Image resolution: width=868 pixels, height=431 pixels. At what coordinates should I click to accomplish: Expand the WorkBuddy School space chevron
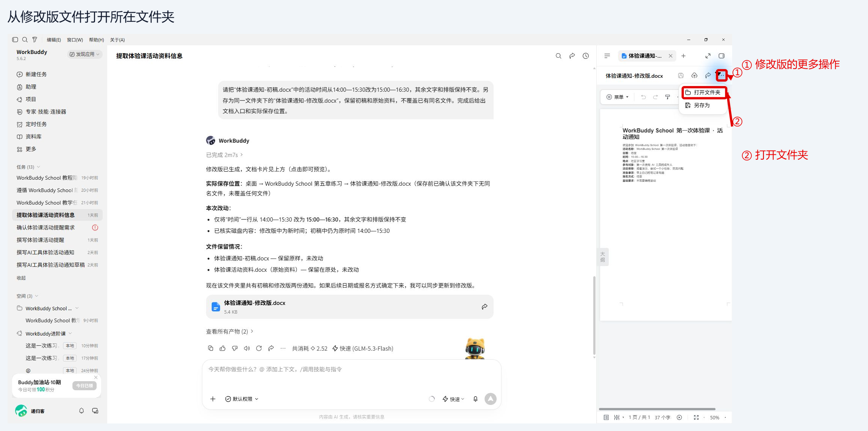coord(77,308)
